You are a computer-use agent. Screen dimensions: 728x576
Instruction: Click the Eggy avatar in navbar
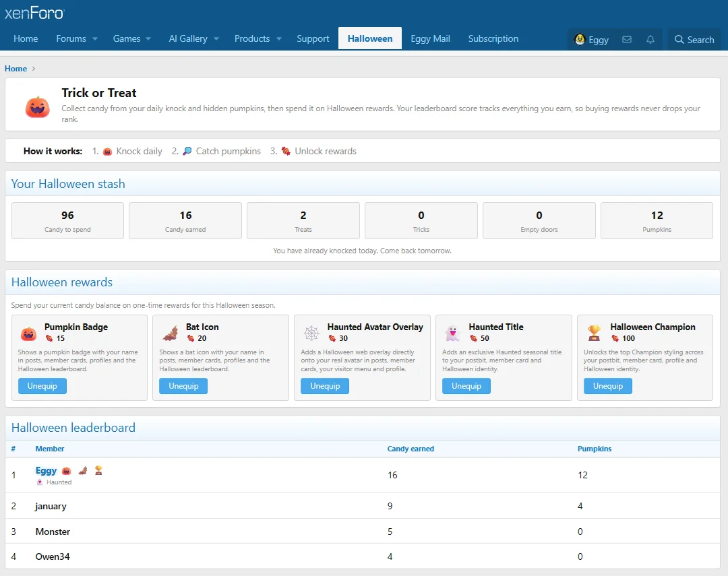coord(580,40)
